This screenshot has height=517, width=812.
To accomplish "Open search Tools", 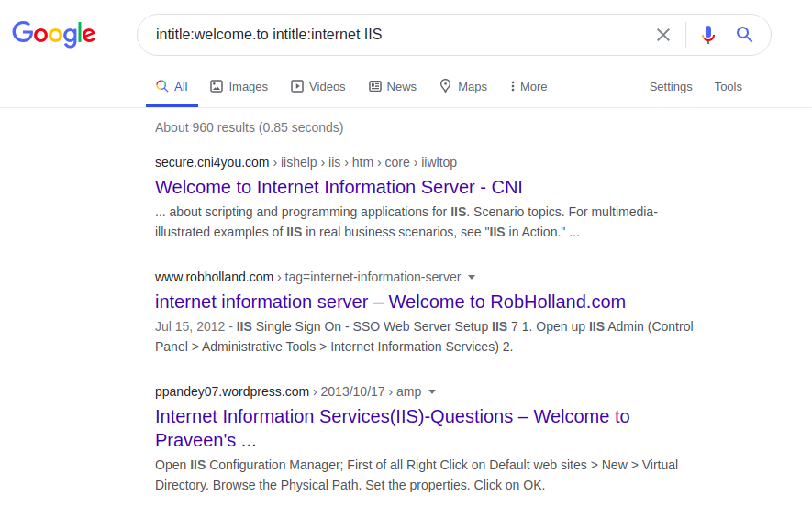I will pyautogui.click(x=729, y=86).
